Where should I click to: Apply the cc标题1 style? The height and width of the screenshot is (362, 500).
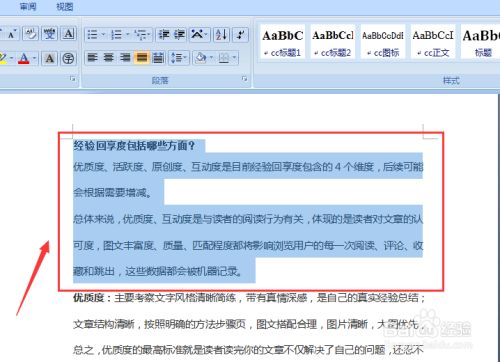coord(282,42)
